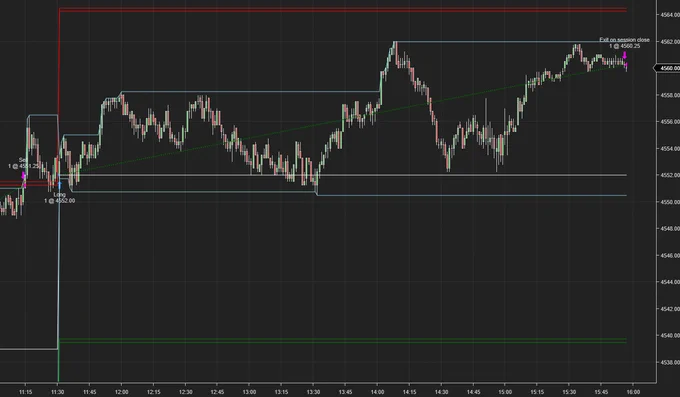The width and height of the screenshot is (680, 397).
Task: Click the 4550.00 price axis label
Action: pos(670,202)
